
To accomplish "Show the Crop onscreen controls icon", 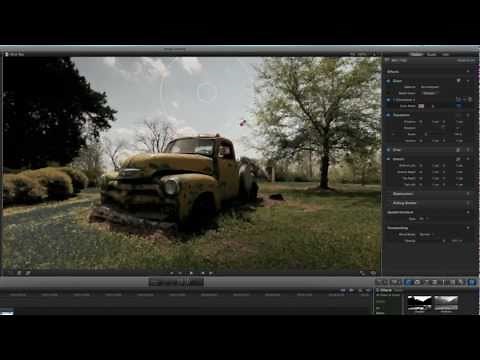I will point(459,150).
